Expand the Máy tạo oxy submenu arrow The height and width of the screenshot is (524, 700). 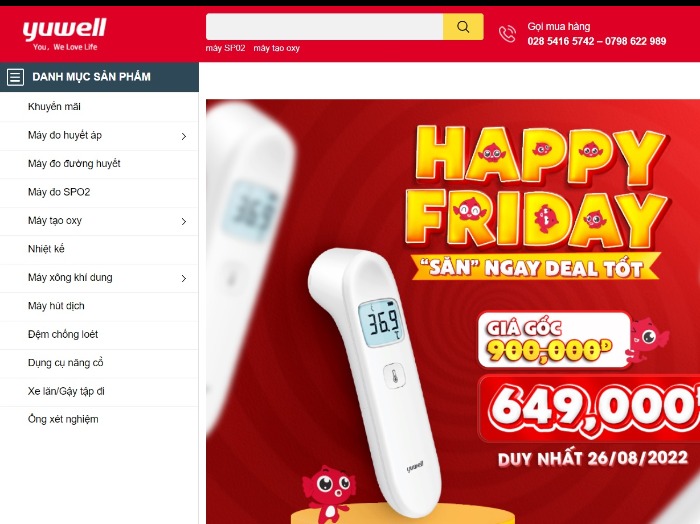(x=183, y=221)
